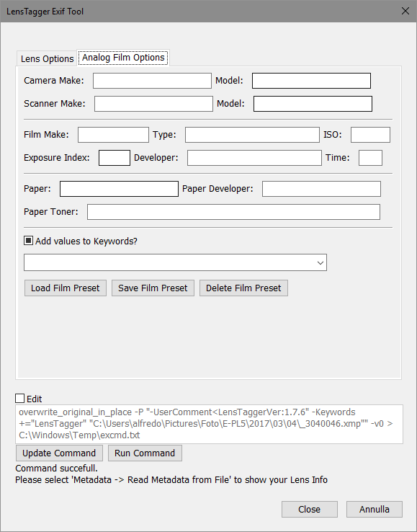
Task: Click the Film Make input field
Action: point(113,135)
